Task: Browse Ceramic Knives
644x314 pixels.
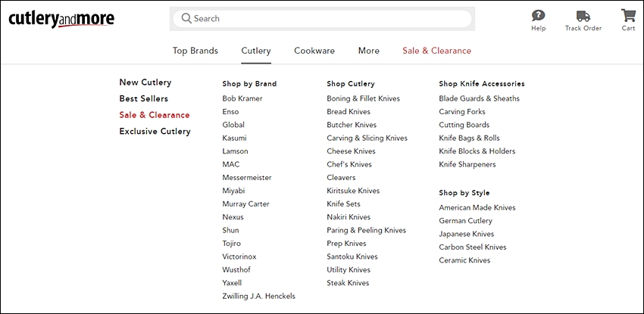Action: point(464,260)
